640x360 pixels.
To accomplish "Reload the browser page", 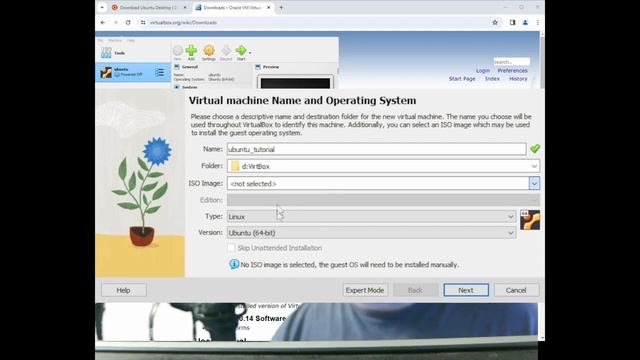I will coord(128,22).
